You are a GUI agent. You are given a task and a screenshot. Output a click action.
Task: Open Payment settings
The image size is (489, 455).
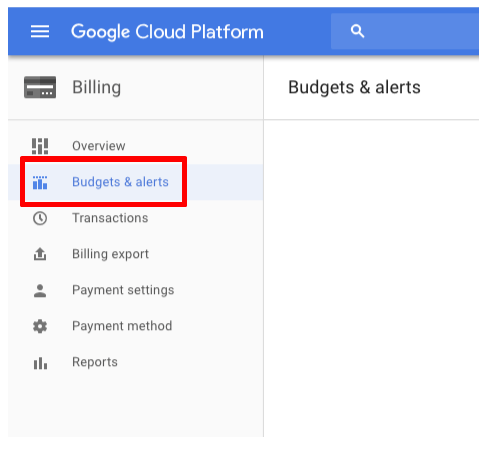[136, 290]
